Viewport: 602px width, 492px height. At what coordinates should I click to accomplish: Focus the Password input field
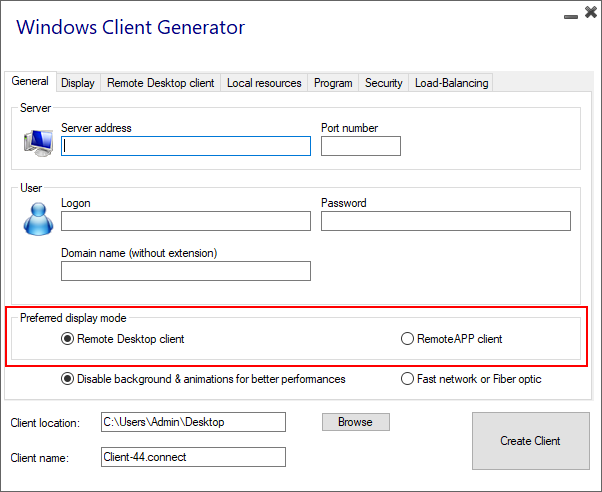point(446,221)
